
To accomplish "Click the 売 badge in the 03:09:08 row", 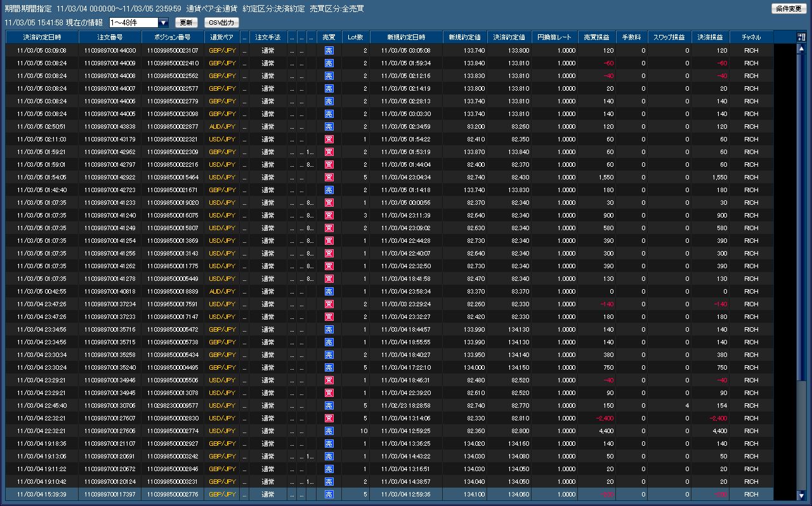I will [329, 50].
